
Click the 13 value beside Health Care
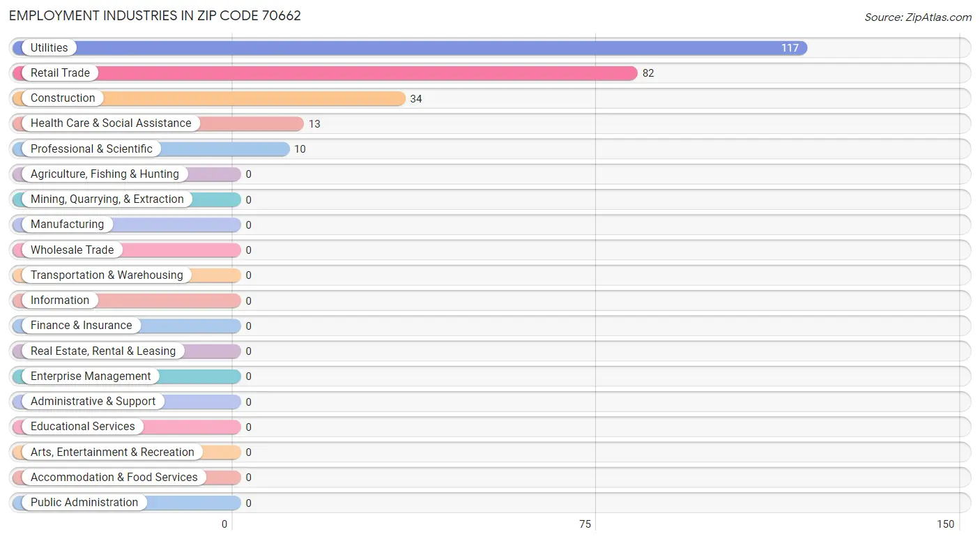[314, 124]
